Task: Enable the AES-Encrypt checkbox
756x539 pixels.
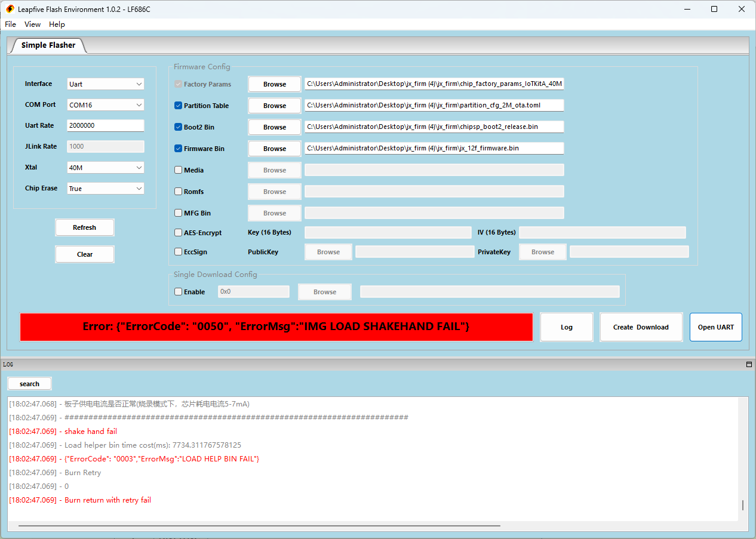Action: [179, 233]
